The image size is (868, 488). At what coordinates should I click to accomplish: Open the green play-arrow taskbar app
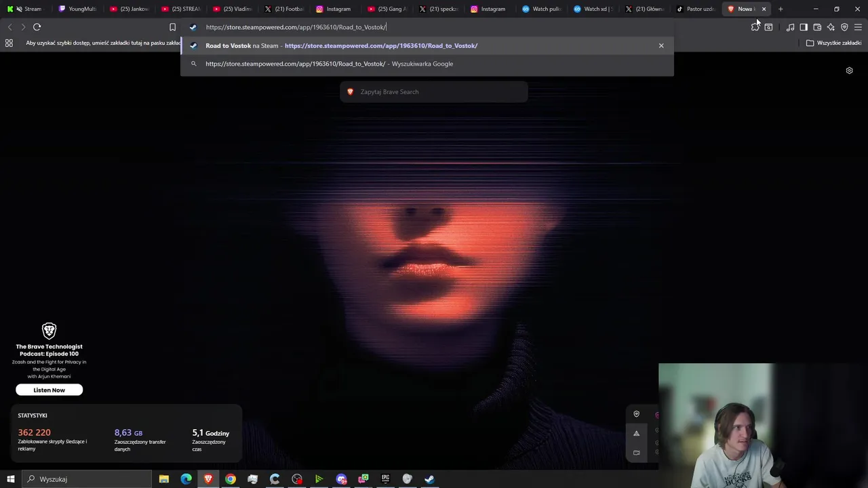(319, 479)
